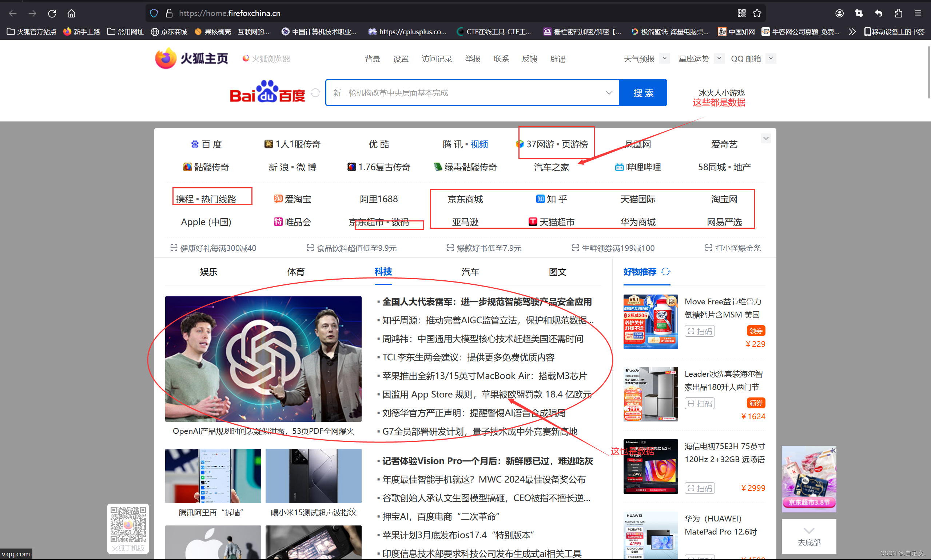Switch to the 汽车 news tab

click(470, 272)
